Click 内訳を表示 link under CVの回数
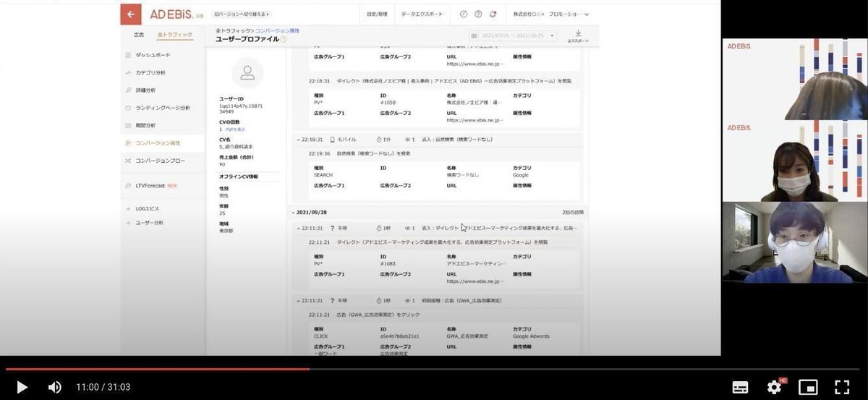868x400 pixels. pyautogui.click(x=236, y=129)
